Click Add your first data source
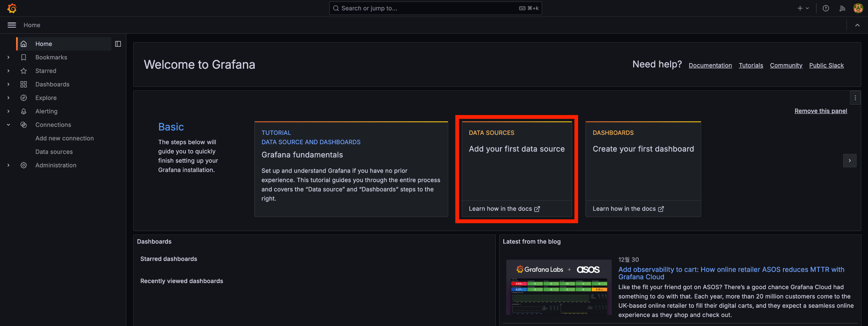868x326 pixels. (x=517, y=149)
